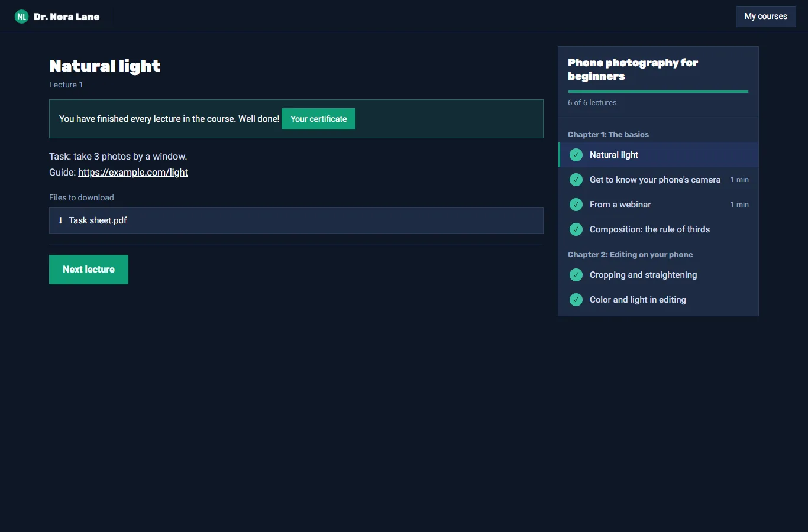Click the Chapter 1: The basics heading
This screenshot has width=808, height=532.
pos(608,135)
